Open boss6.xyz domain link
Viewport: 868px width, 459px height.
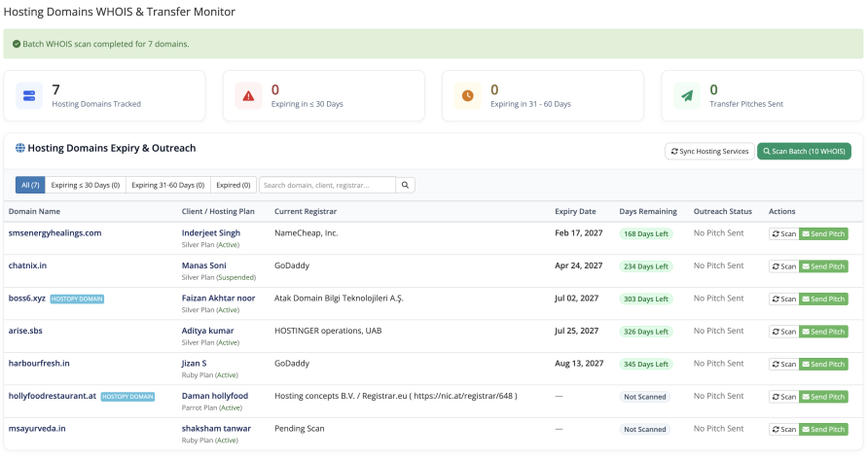26,299
